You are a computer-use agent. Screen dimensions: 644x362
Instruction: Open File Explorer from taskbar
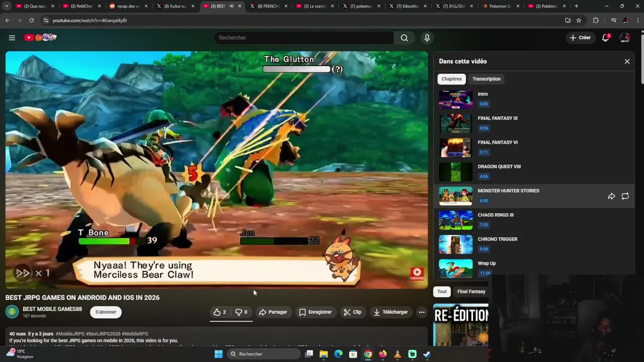tap(324, 354)
